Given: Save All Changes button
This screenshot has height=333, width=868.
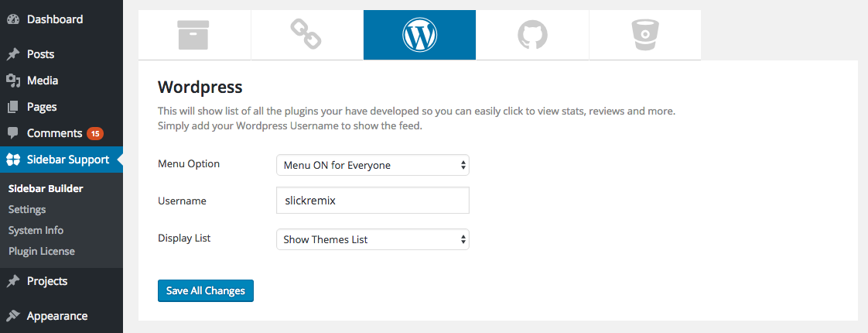Looking at the screenshot, I should pyautogui.click(x=205, y=290).
